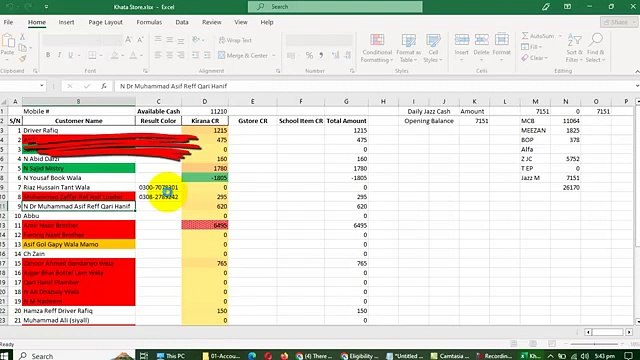The height and width of the screenshot is (360, 640).
Task: Click the Borders icon
Action: click(x=93, y=55)
